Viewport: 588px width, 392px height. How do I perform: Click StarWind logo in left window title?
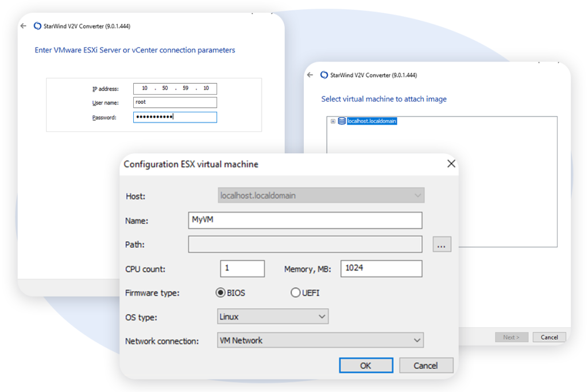[x=38, y=26]
